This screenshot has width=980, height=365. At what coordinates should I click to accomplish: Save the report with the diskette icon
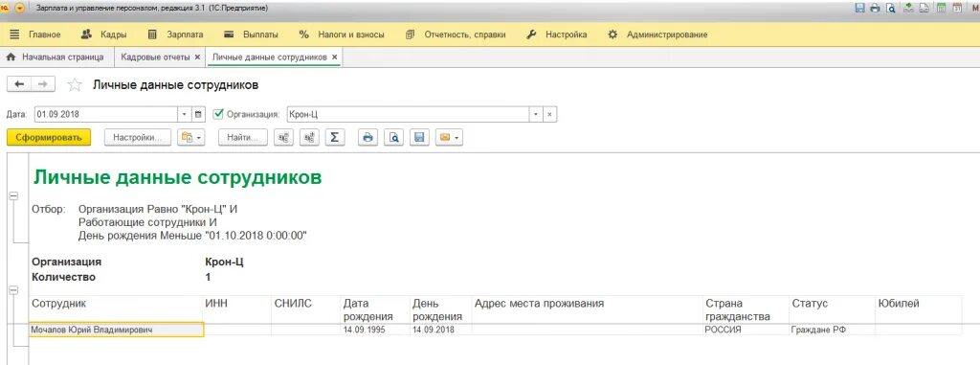(419, 137)
